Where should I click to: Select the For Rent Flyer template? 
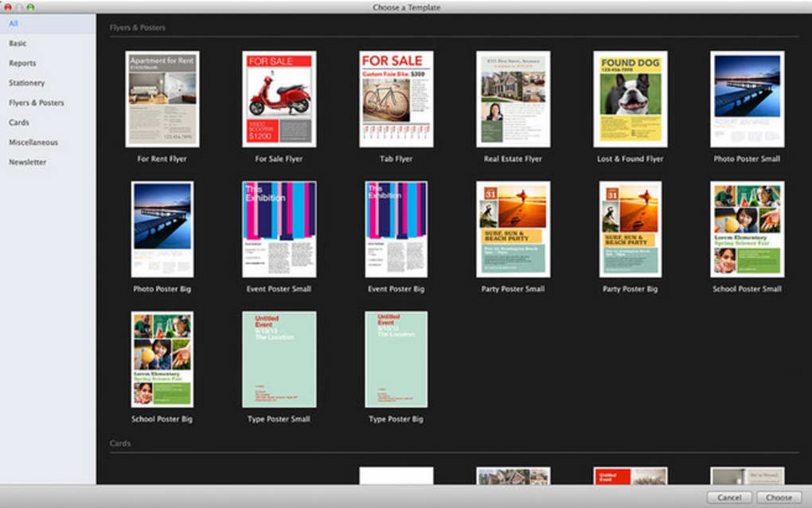tap(162, 99)
